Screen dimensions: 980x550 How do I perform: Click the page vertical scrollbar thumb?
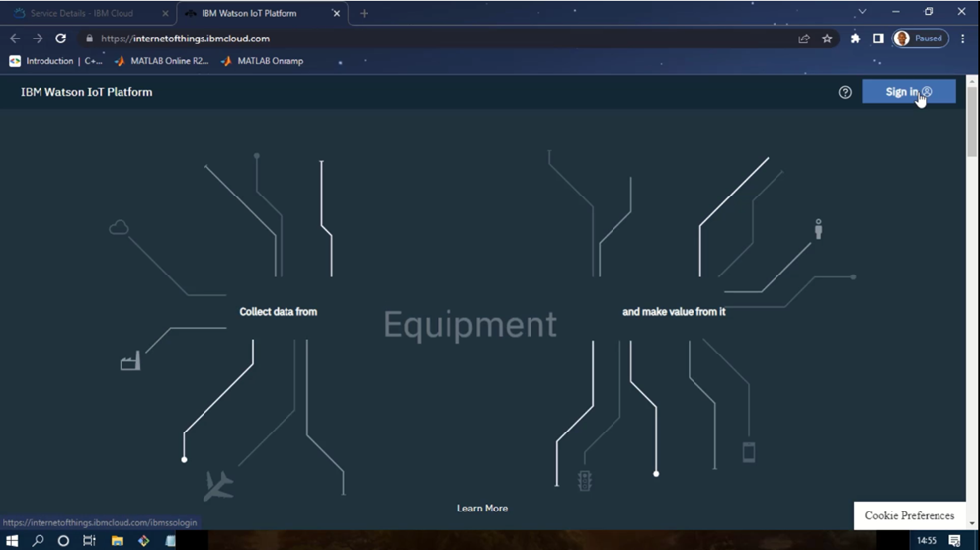pyautogui.click(x=972, y=121)
